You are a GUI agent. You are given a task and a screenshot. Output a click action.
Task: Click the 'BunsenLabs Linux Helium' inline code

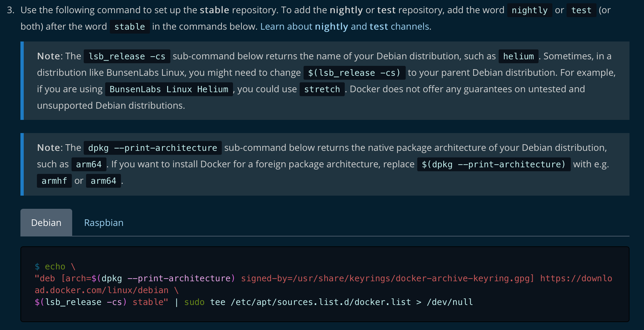[x=169, y=89]
